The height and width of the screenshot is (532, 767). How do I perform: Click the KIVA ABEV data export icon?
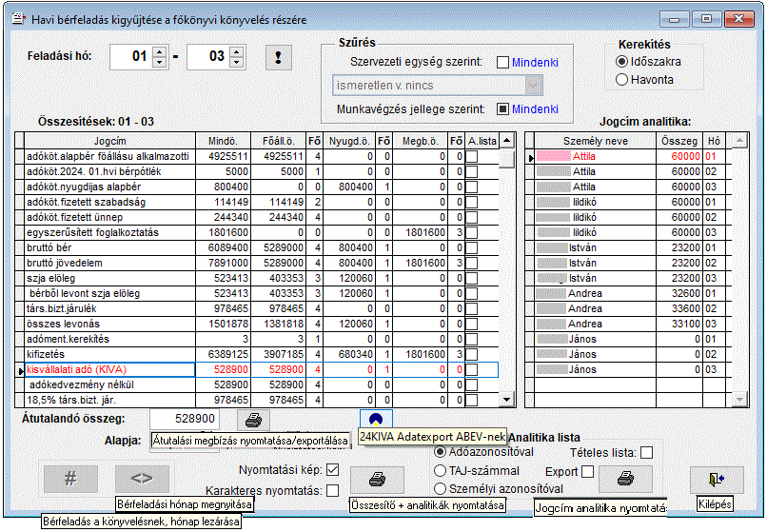tap(378, 419)
